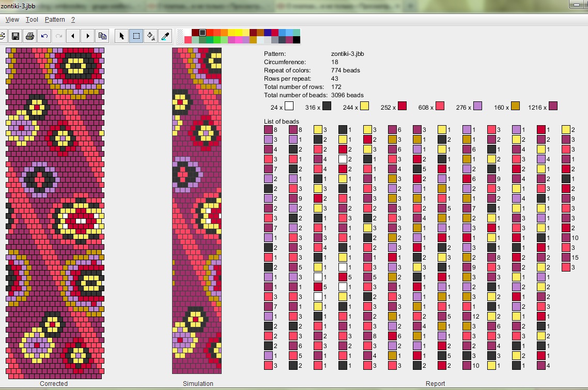Click the disabled redo icon
Image resolution: width=588 pixels, height=390 pixels.
(x=59, y=36)
